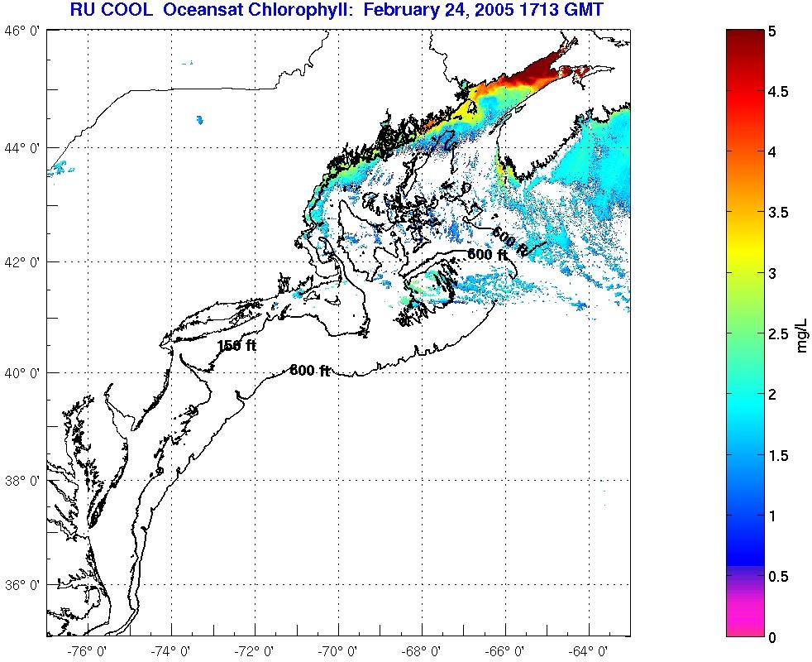812x662 pixels.
Task: Pick the "1.5" tick label on the colorbar
Action: pos(778,455)
